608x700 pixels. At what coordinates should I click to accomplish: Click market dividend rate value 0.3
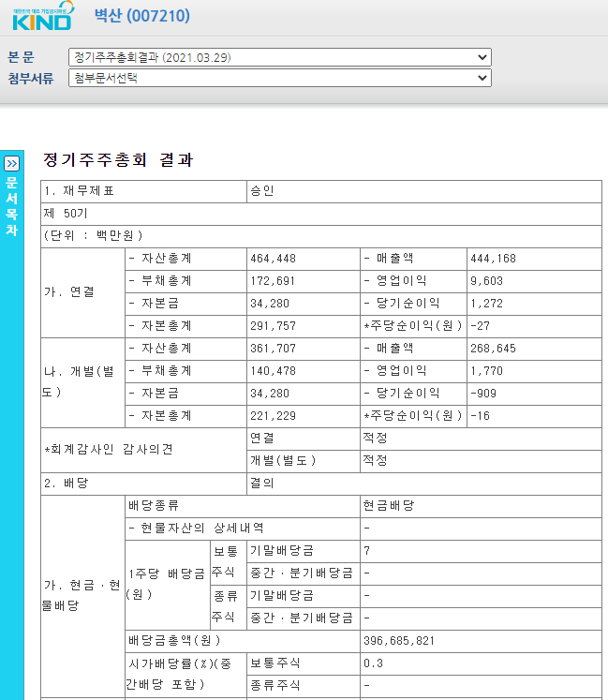click(373, 663)
